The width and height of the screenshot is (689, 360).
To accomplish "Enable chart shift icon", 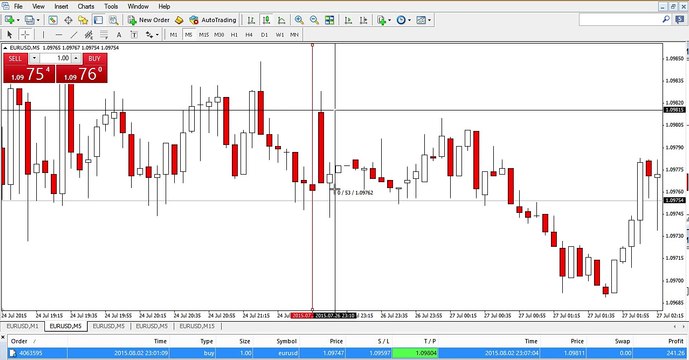I will point(363,20).
